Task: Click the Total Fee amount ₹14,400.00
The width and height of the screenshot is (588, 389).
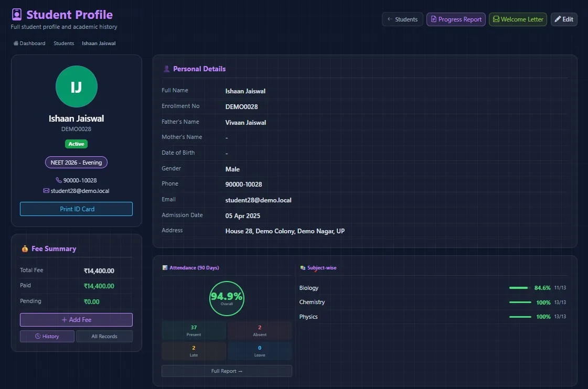Action: pos(99,271)
